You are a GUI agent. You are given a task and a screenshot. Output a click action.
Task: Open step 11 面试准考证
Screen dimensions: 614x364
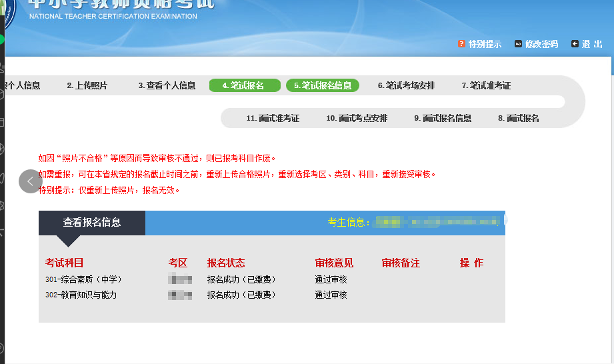point(273,118)
